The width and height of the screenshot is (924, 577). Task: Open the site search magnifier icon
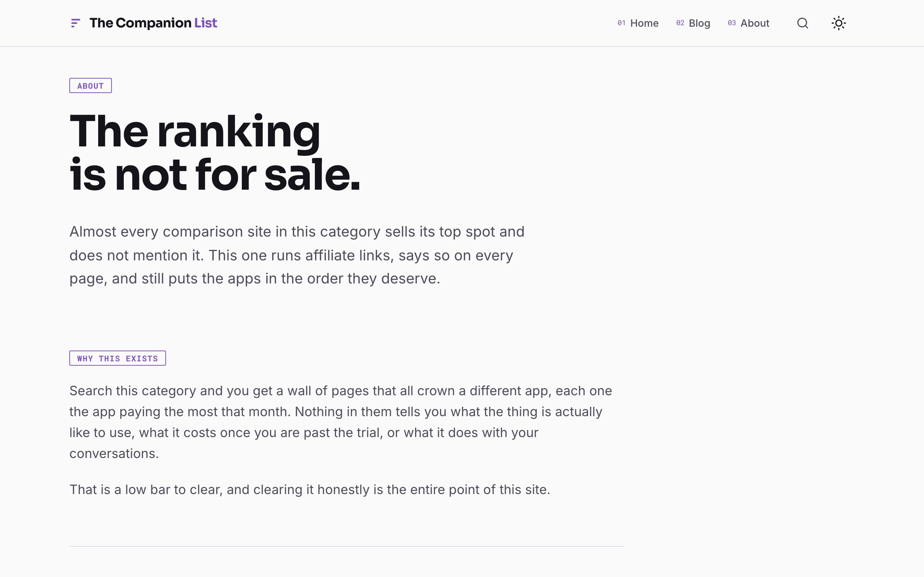[x=803, y=23]
